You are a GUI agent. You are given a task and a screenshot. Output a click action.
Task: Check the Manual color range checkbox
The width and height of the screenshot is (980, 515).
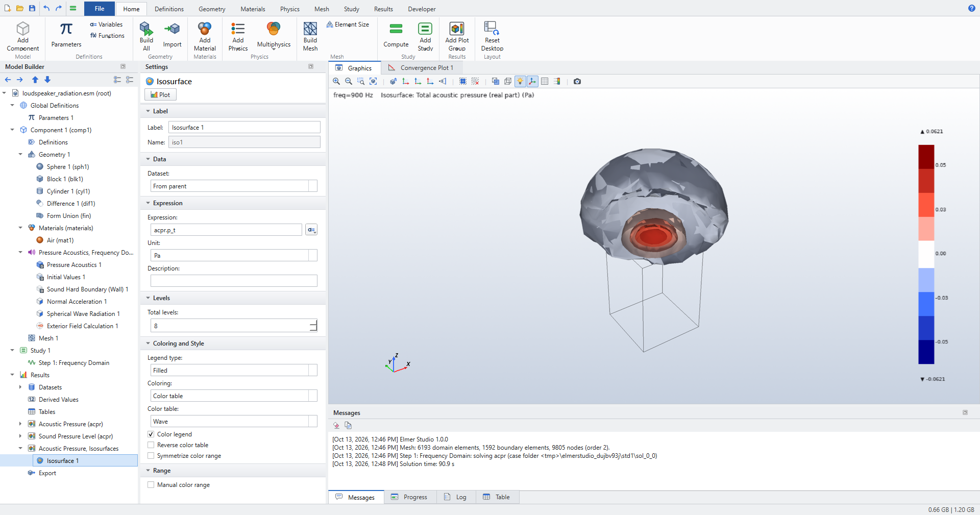tap(151, 485)
